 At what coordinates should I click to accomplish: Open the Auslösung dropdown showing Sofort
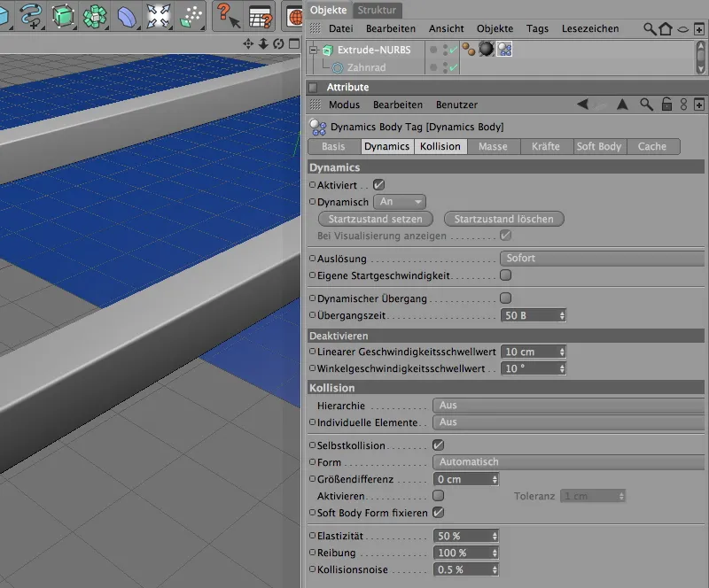[603, 259]
